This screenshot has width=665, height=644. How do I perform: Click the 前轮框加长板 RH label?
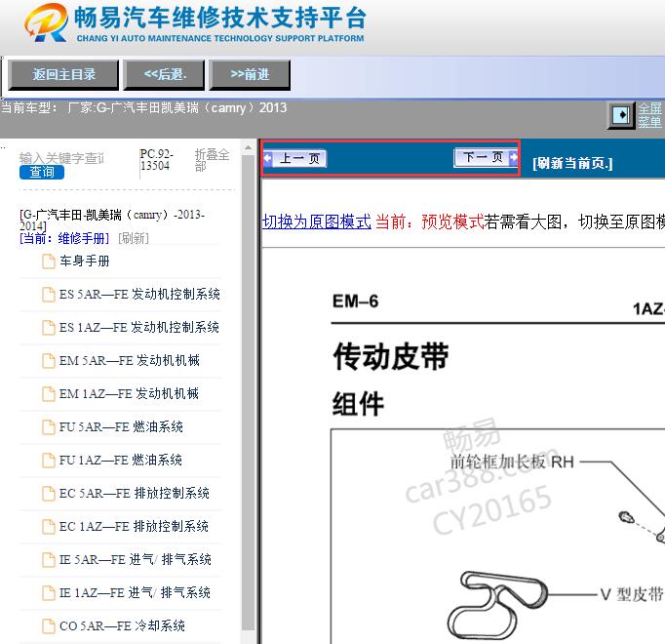[x=512, y=462]
